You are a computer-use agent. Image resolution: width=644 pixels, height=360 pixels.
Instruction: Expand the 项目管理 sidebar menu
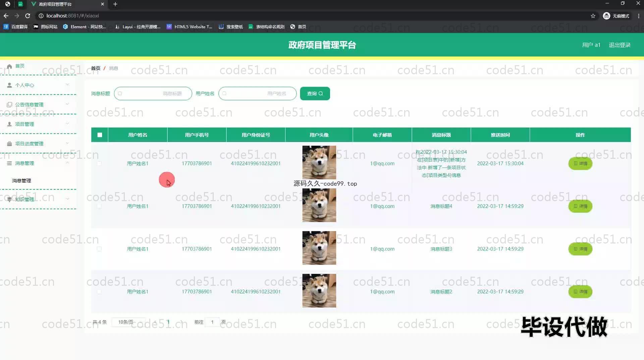38,124
